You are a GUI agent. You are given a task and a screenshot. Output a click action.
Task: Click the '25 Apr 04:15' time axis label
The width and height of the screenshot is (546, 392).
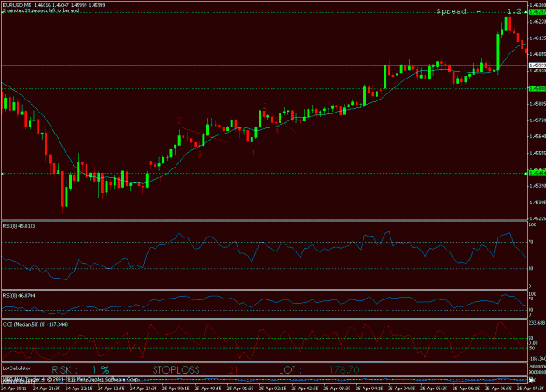point(370,389)
